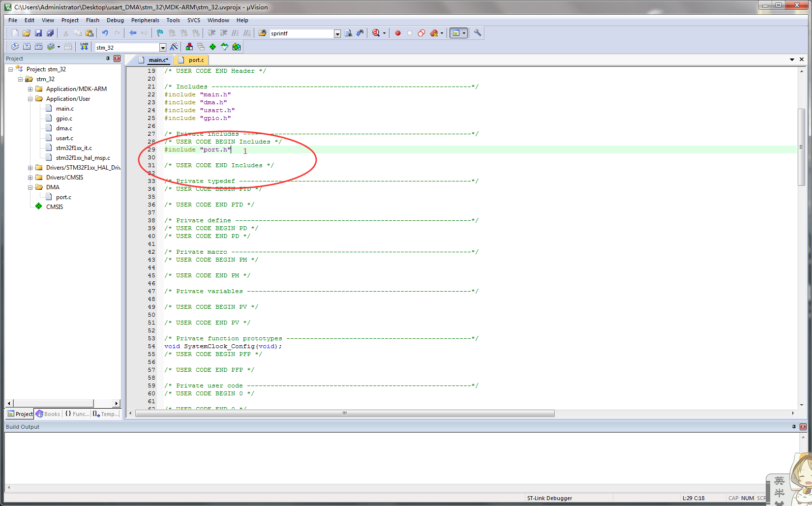The image size is (812, 506).
Task: Select the main.c* editor tab
Action: pos(153,60)
